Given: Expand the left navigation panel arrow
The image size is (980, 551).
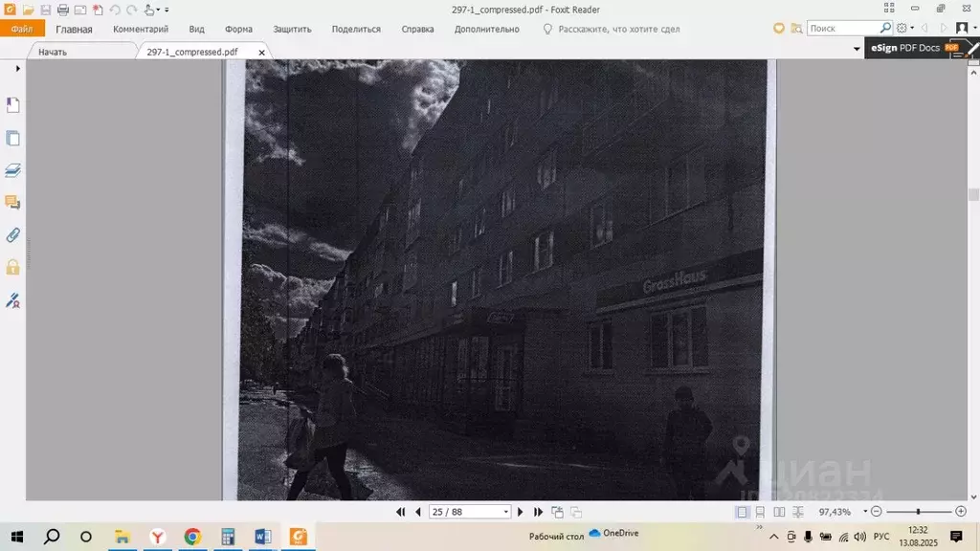Looking at the screenshot, I should (17, 68).
